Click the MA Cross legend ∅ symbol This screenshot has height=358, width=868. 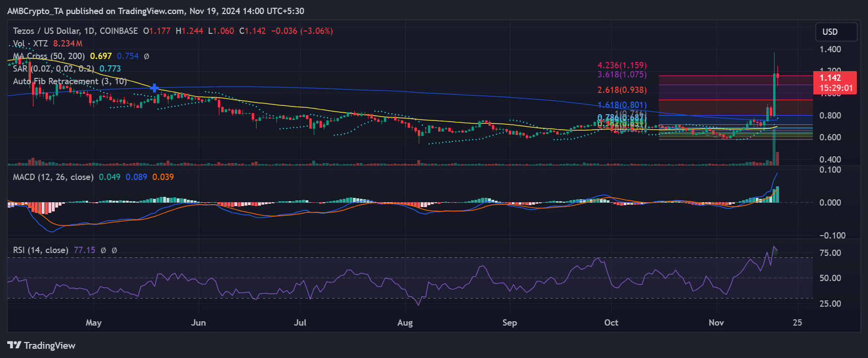click(x=146, y=56)
